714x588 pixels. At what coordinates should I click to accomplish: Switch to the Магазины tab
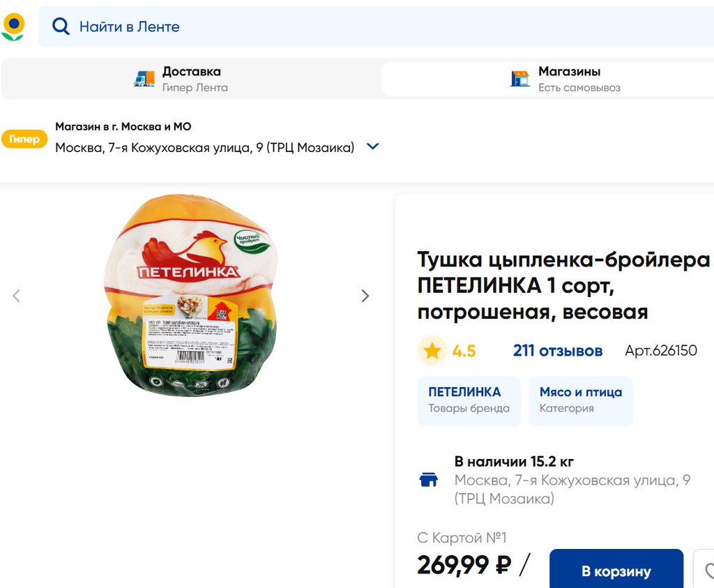click(x=569, y=79)
